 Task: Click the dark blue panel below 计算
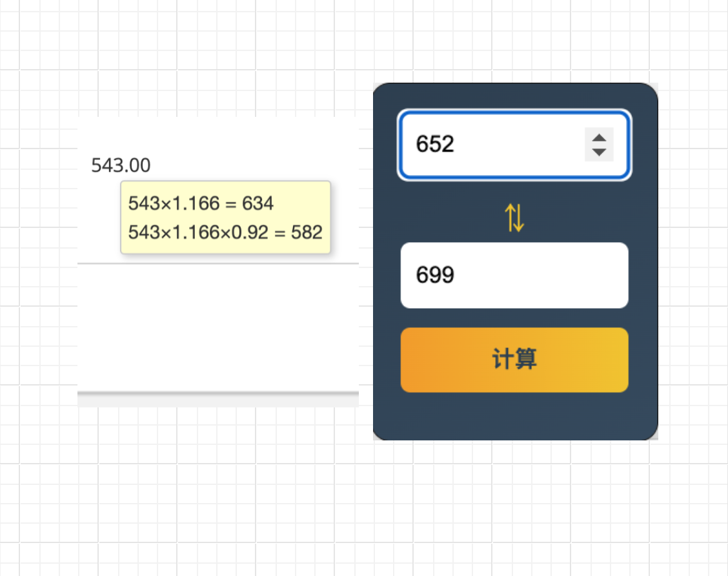(x=514, y=417)
